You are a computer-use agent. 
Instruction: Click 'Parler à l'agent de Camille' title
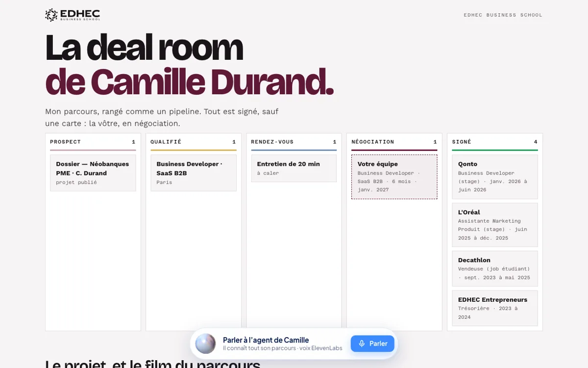coord(266,340)
